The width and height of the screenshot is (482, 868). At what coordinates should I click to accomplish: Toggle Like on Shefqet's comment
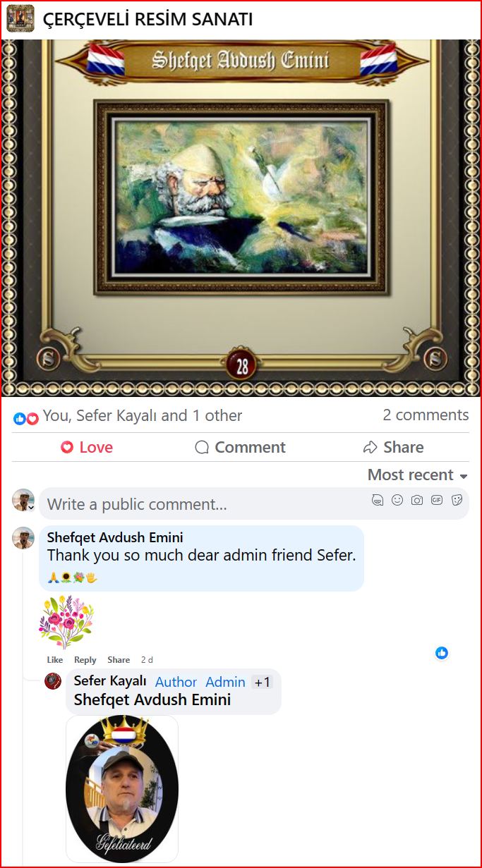click(x=55, y=660)
